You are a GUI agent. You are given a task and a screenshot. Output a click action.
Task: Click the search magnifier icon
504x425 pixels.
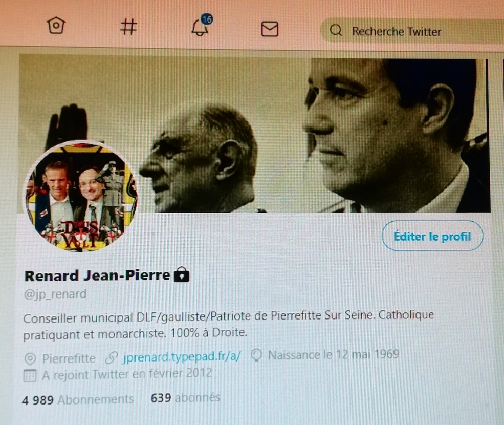336,30
